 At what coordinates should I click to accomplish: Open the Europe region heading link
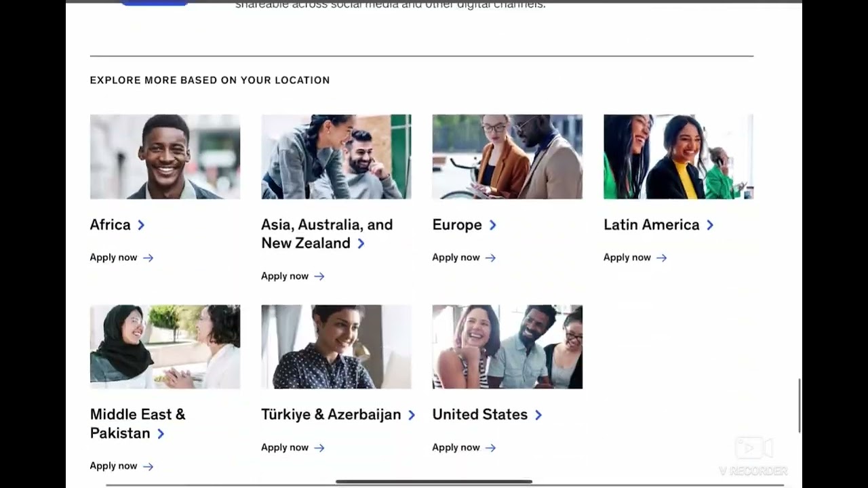[457, 225]
